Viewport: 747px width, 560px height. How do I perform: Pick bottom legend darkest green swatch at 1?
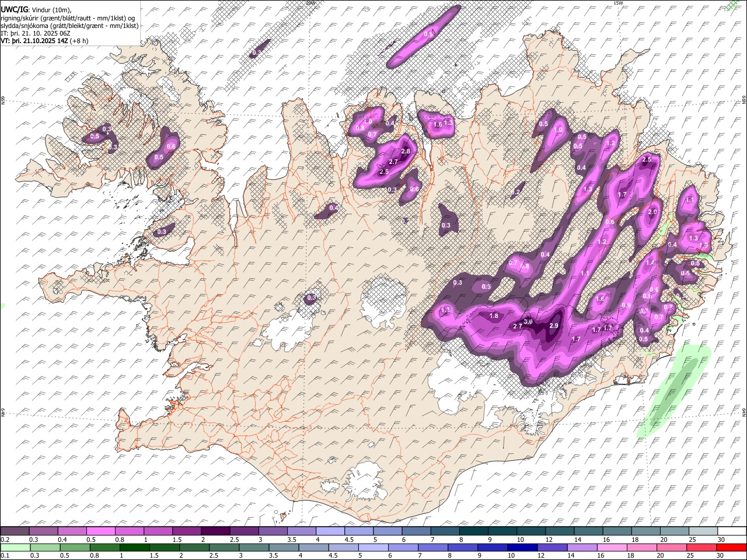click(x=134, y=547)
